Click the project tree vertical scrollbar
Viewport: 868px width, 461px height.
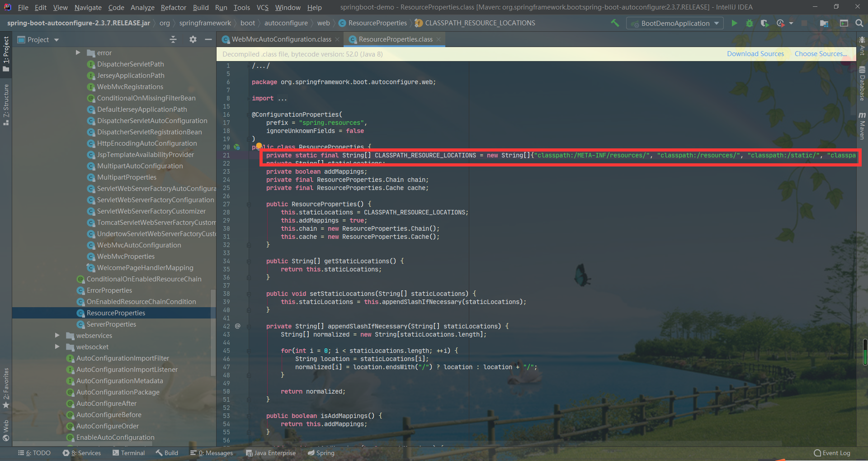tap(213, 332)
